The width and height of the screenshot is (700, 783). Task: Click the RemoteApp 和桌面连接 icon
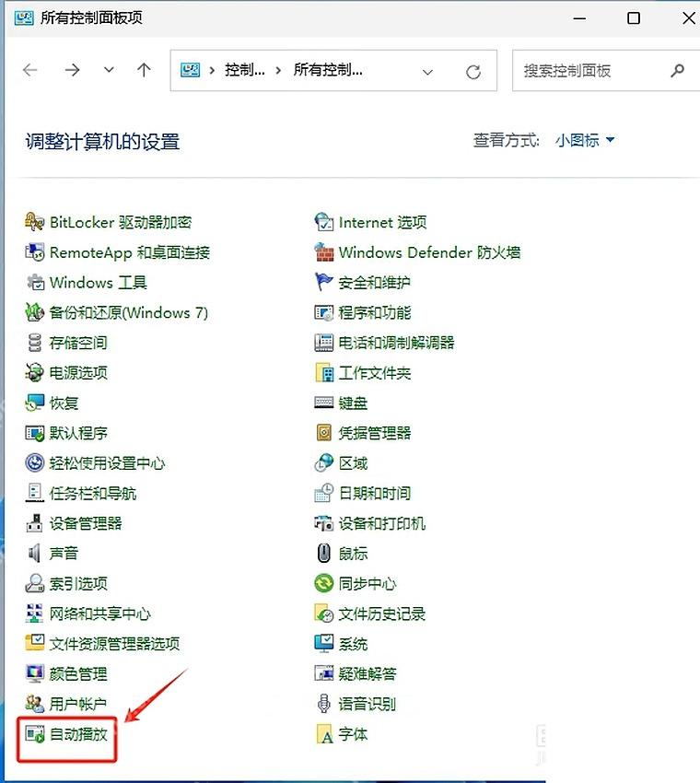tap(34, 252)
